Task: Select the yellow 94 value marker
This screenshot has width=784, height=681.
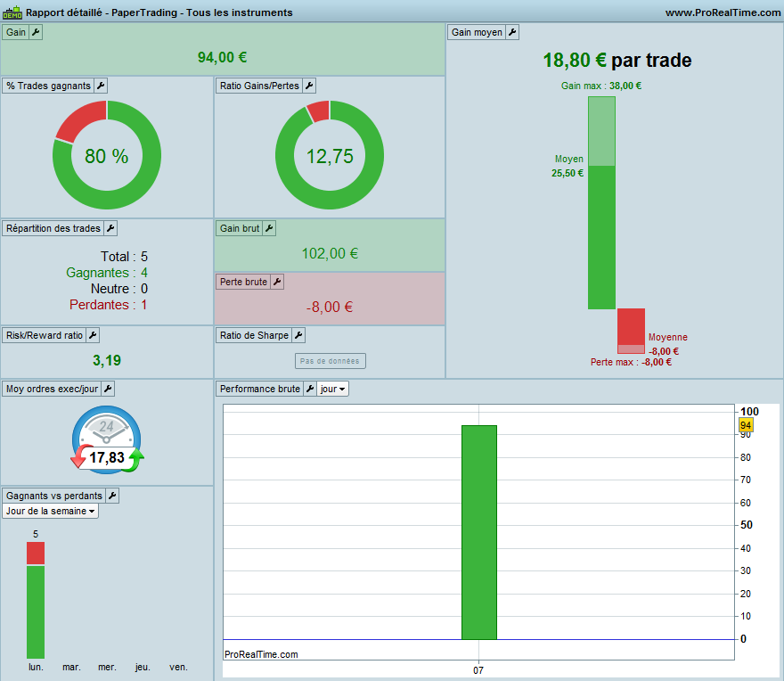Action: coord(746,425)
